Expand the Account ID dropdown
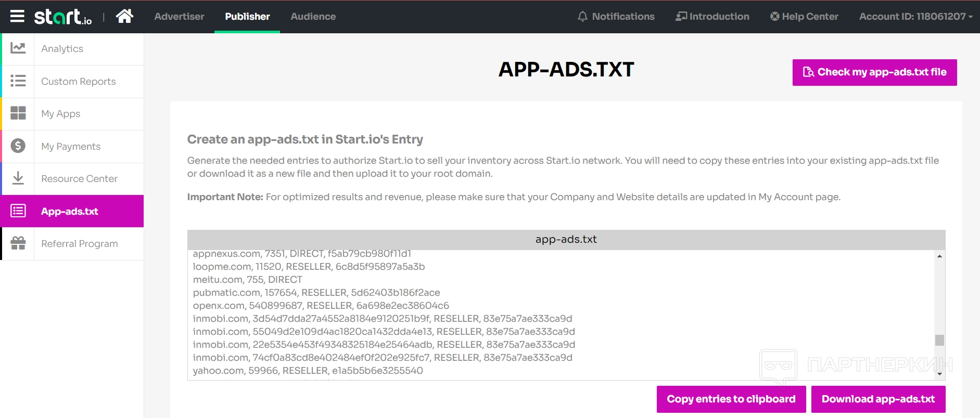The width and height of the screenshot is (980, 418). click(915, 17)
